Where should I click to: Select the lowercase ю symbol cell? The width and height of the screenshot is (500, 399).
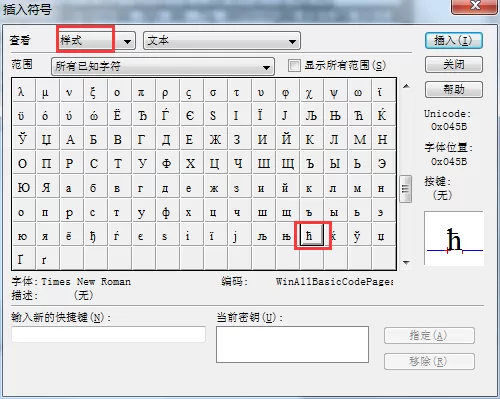(x=23, y=235)
